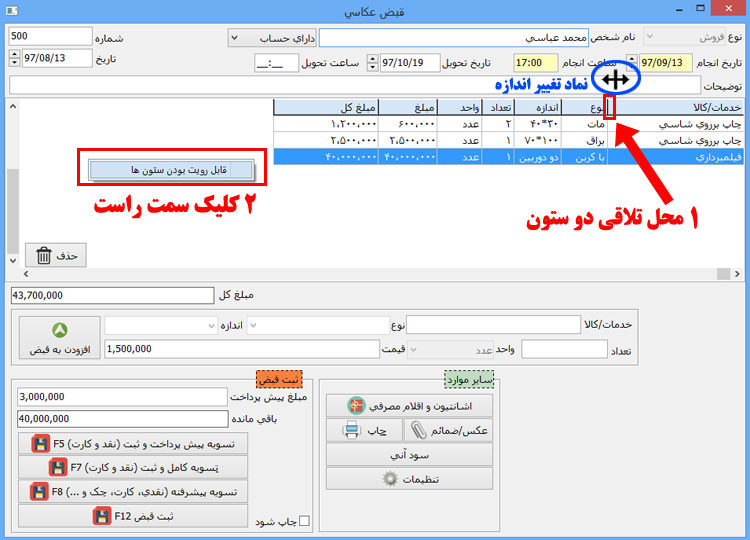The width and height of the screenshot is (750, 540).
Task: Open عکس/ضمائم with the paperclip icon
Action: click(418, 430)
